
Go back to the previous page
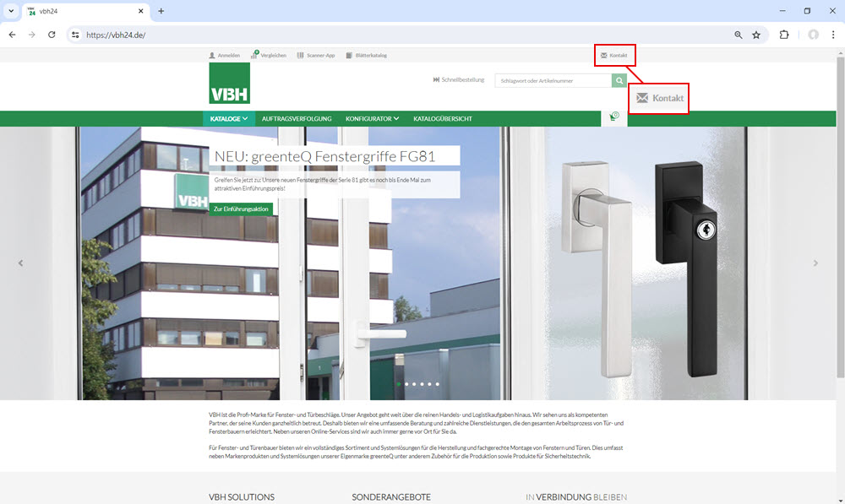[x=13, y=35]
